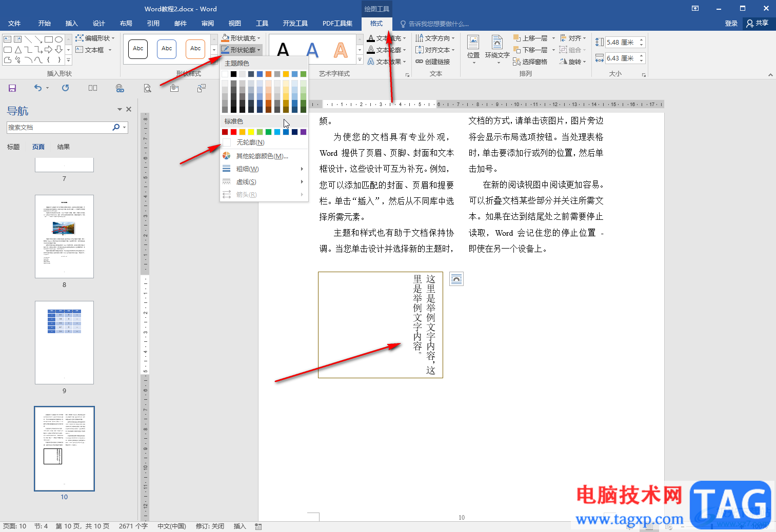
Task: Choose No Outline (无轮廓) option
Action: tap(264, 142)
